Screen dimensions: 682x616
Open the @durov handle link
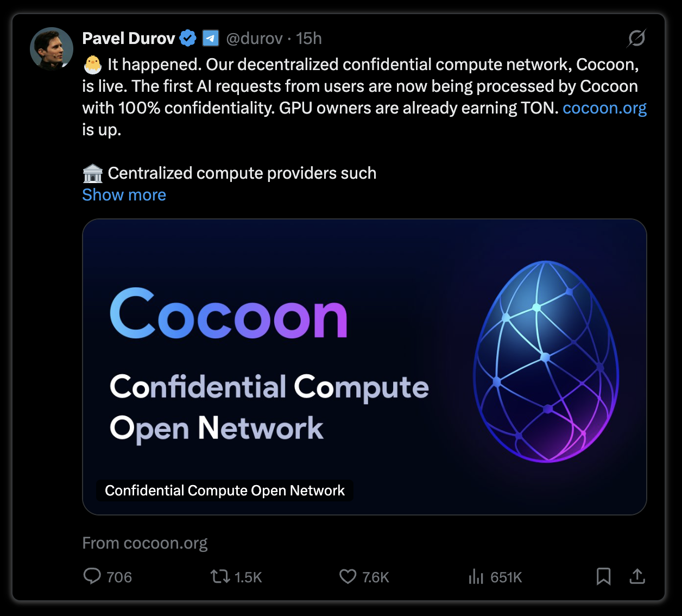(x=254, y=39)
